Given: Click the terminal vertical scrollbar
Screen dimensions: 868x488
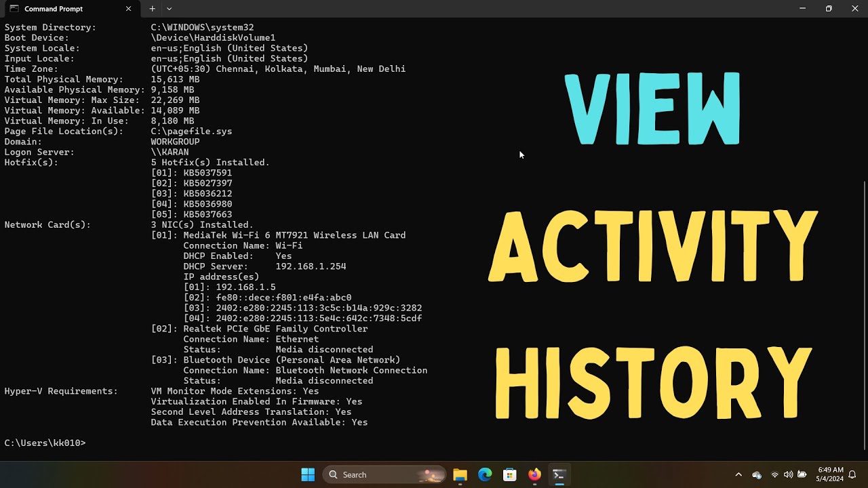Looking at the screenshot, I should click(x=864, y=315).
